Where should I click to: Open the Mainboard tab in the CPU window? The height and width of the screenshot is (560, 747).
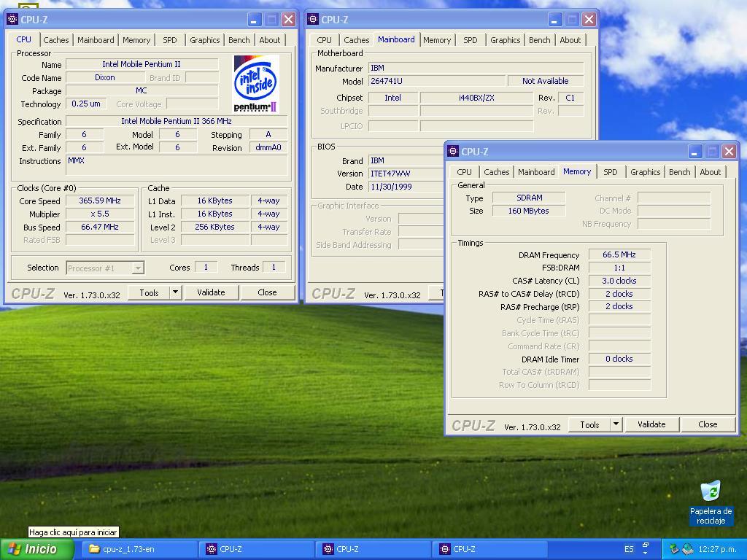96,40
